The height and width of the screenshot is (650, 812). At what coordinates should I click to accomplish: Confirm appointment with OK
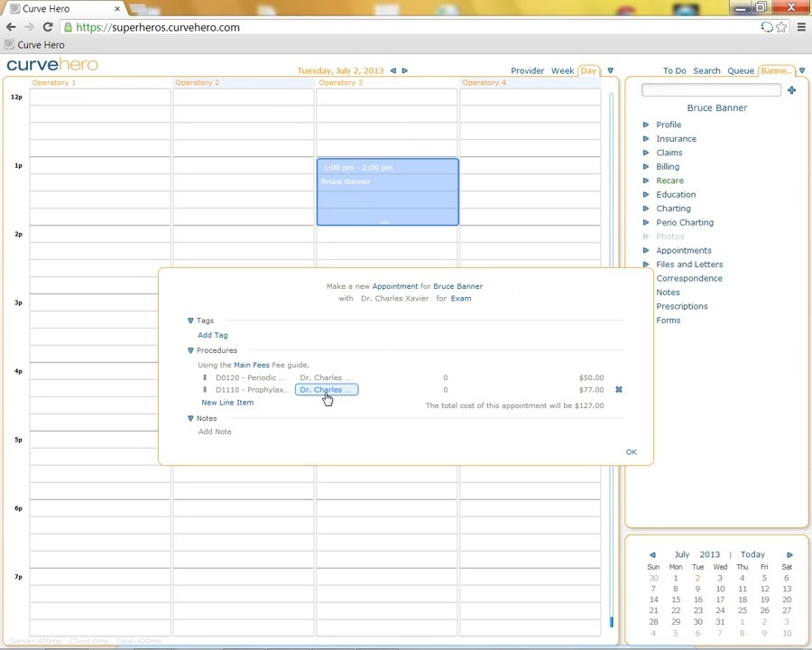click(x=632, y=452)
